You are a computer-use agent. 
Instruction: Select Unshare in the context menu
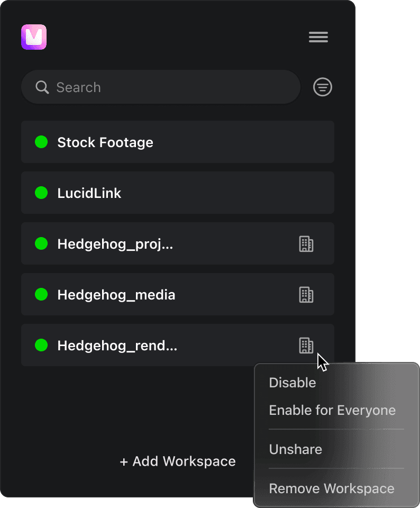pos(296,449)
